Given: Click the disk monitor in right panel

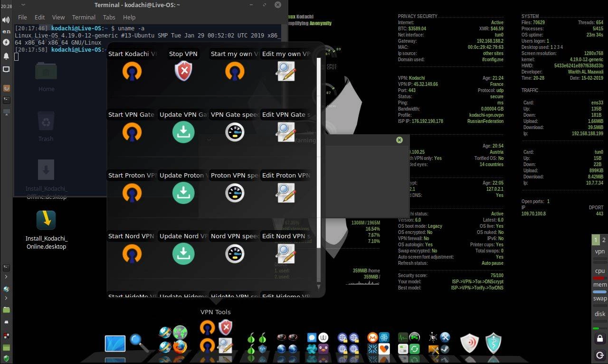Looking at the screenshot, I should pos(600,314).
